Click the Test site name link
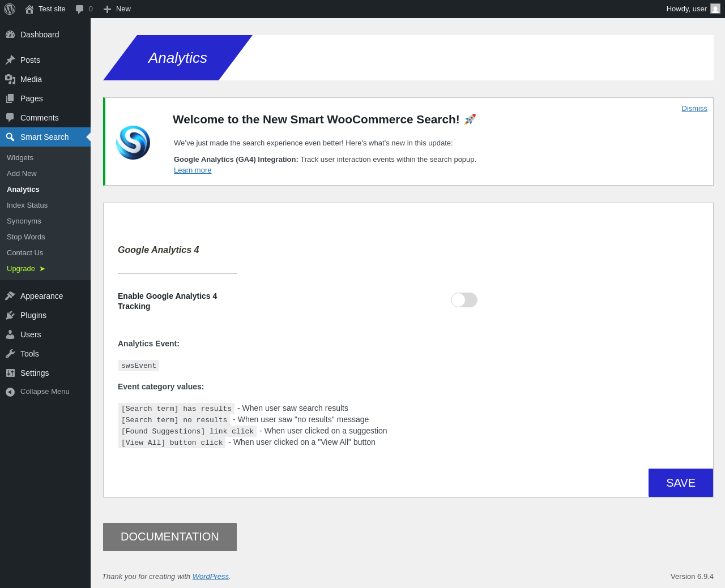The width and height of the screenshot is (725, 588). (52, 9)
